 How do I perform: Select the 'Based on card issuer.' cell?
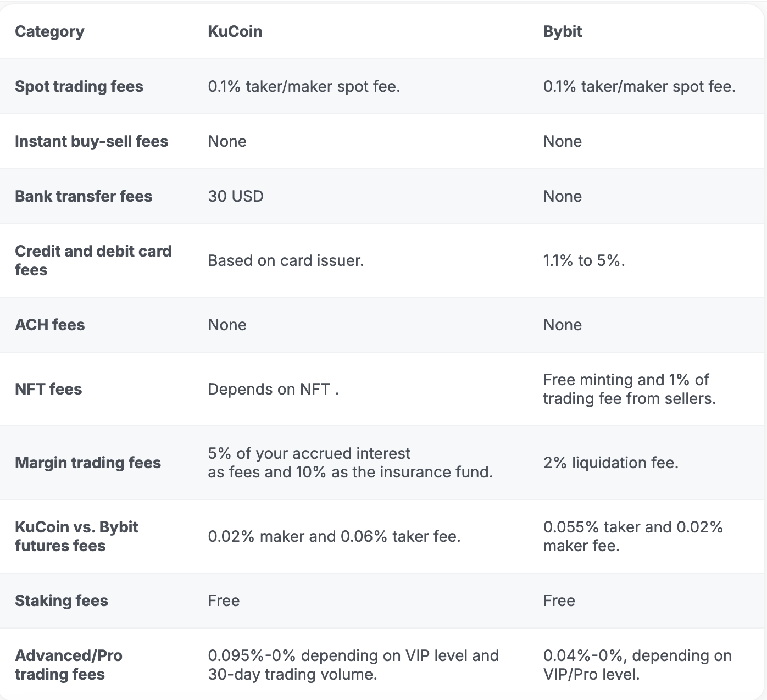tap(286, 260)
